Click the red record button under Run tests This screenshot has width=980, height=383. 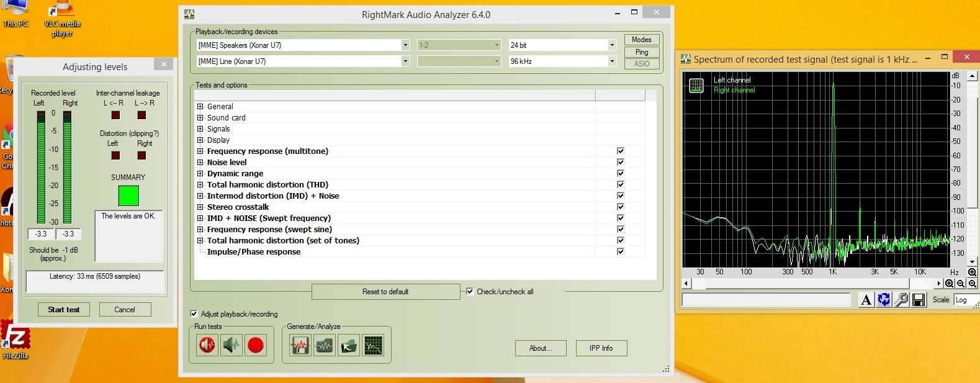coord(256,345)
